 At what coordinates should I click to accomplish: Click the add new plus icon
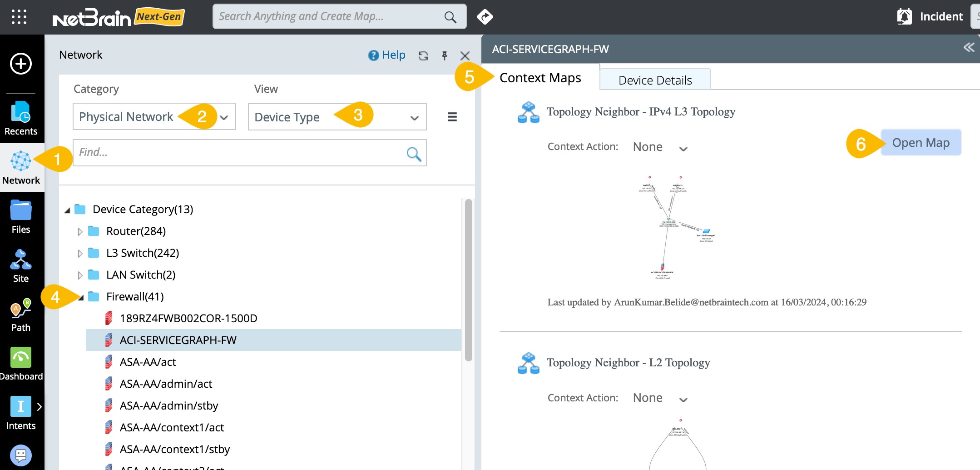click(21, 64)
